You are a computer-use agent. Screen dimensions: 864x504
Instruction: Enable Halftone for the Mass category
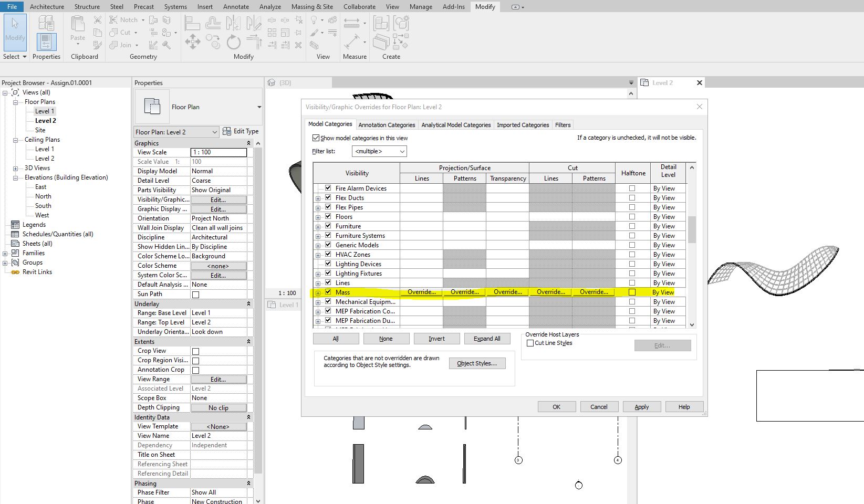(633, 292)
